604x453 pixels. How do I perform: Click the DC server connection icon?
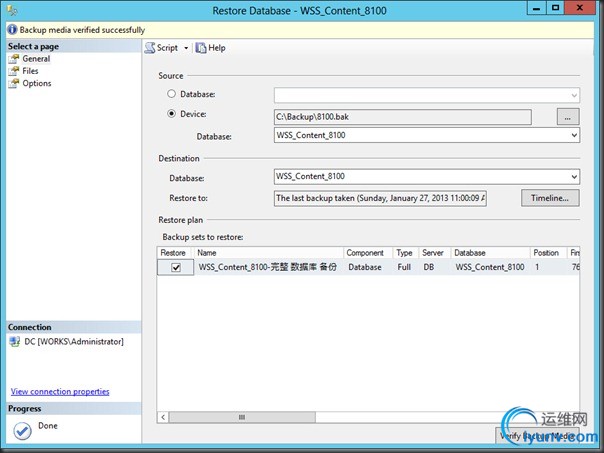(15, 341)
